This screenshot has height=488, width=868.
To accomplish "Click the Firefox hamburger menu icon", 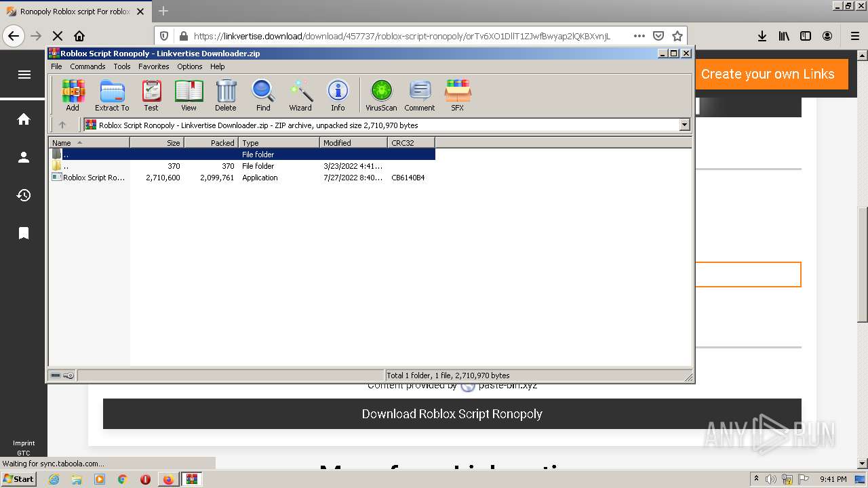I will point(854,36).
